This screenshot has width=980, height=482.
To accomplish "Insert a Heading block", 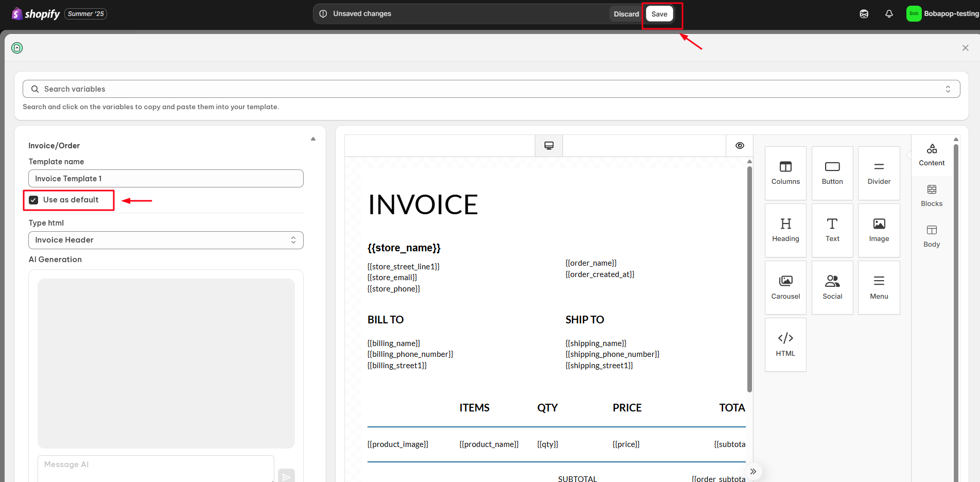I will tap(785, 230).
